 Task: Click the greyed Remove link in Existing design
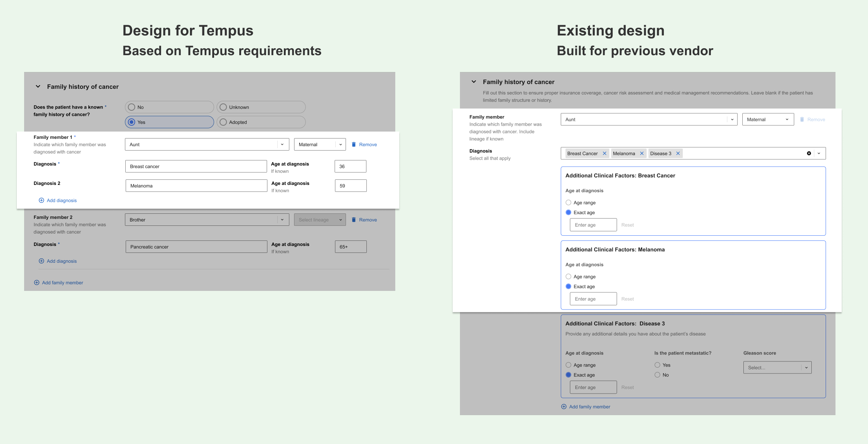[816, 120]
